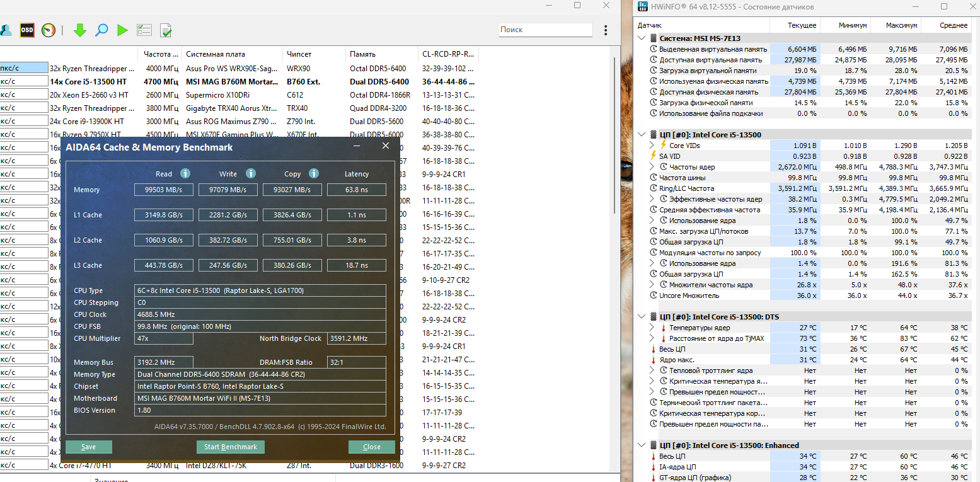Select the GT-ядра ЦП (графика) row
The height and width of the screenshot is (482, 980).
(804, 478)
